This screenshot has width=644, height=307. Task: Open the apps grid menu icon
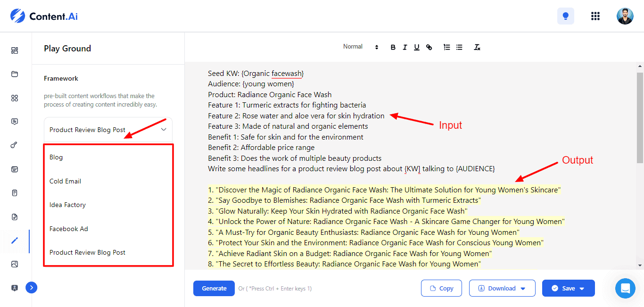tap(595, 16)
